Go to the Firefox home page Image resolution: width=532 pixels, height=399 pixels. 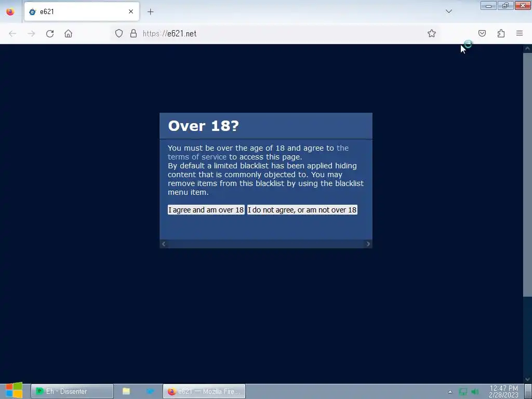coord(68,34)
